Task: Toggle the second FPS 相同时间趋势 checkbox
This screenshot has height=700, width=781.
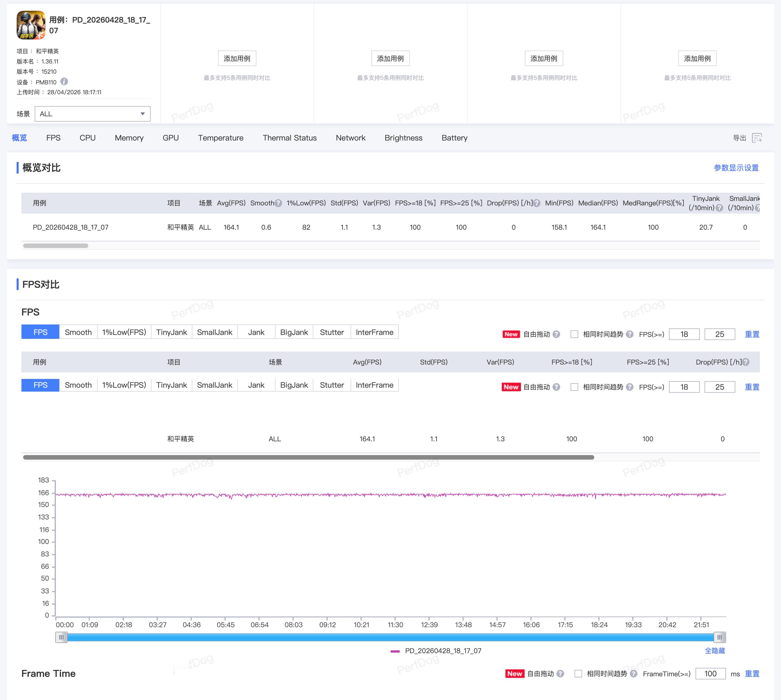Action: pyautogui.click(x=574, y=387)
